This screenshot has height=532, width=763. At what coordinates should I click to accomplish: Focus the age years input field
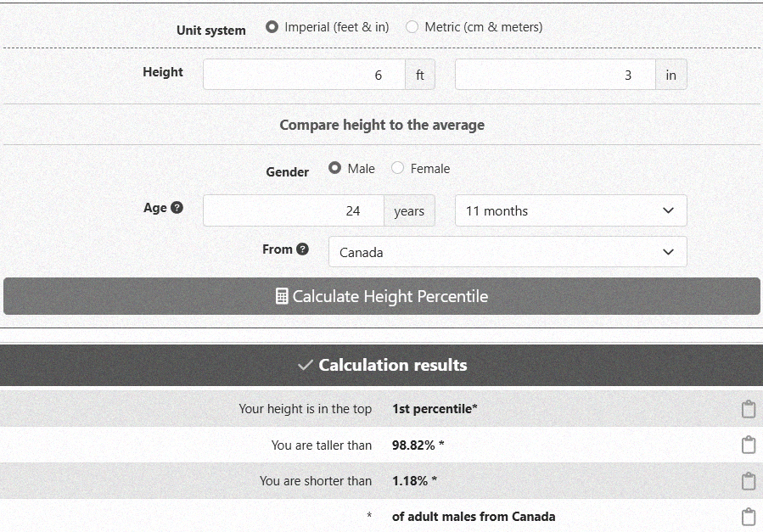click(293, 211)
